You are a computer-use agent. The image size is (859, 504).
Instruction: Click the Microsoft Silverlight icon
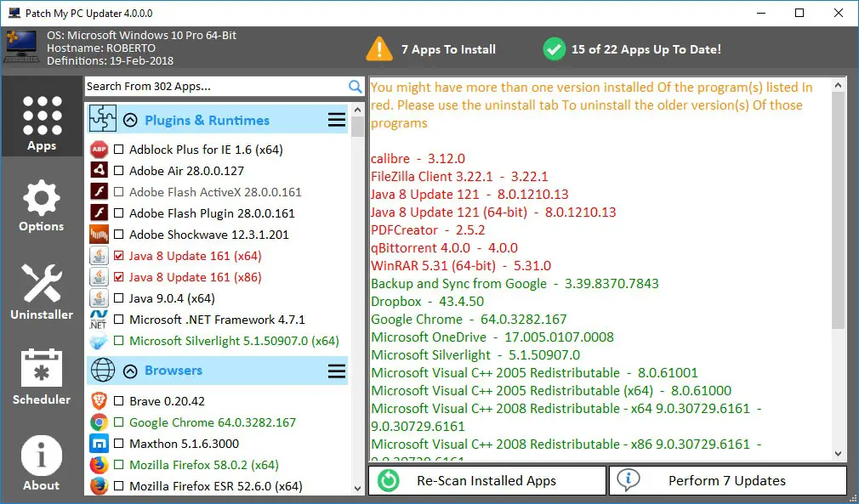100,341
